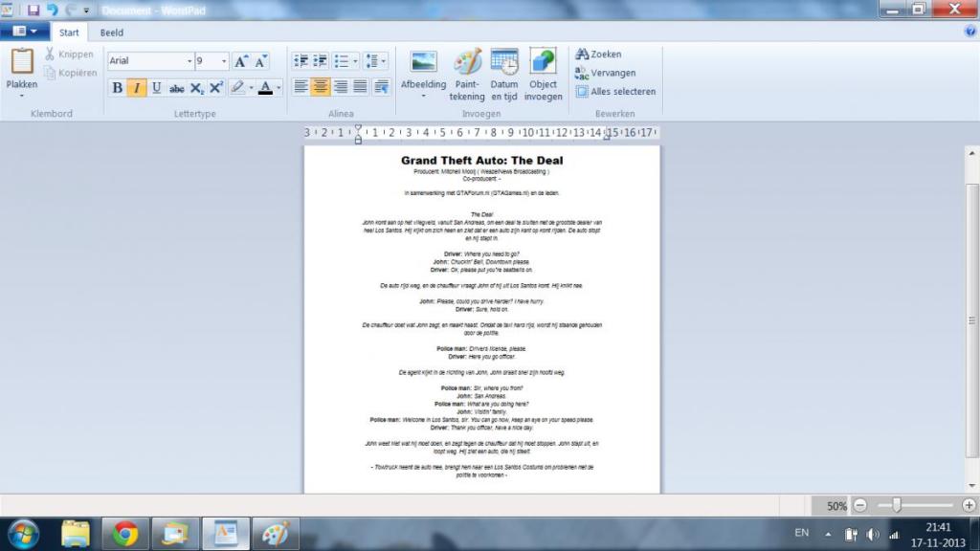Switch to the Start ribbon tab
980x551 pixels.
tap(69, 33)
